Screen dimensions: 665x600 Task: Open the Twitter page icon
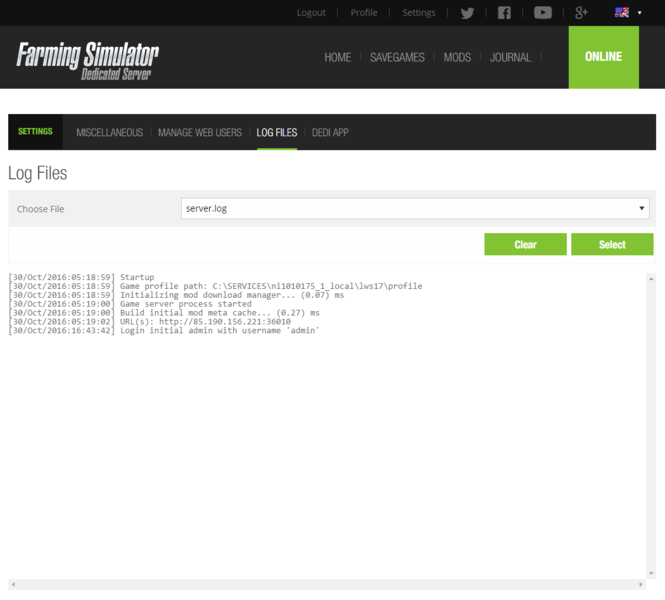coord(467,13)
